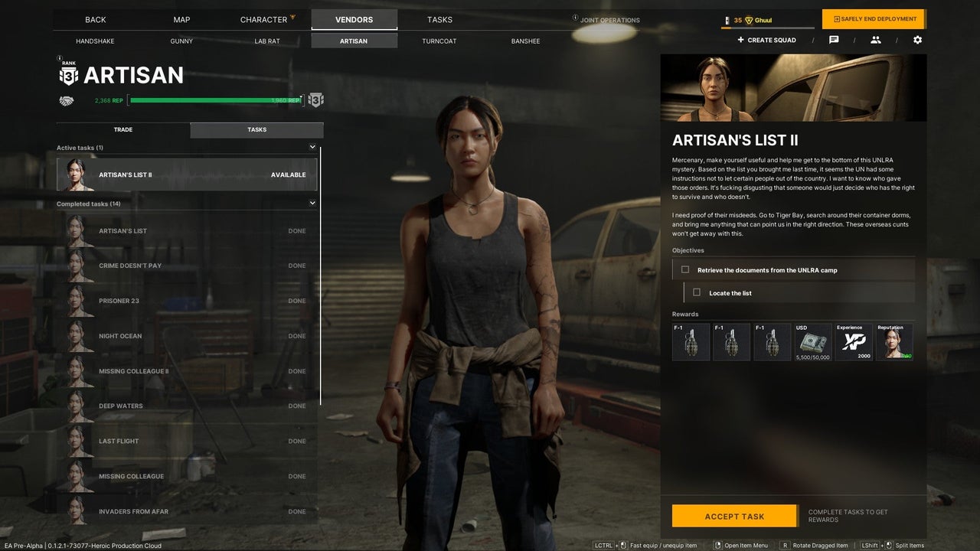Screen dimensions: 980x551
Task: Click the Back button
Action: click(x=96, y=19)
